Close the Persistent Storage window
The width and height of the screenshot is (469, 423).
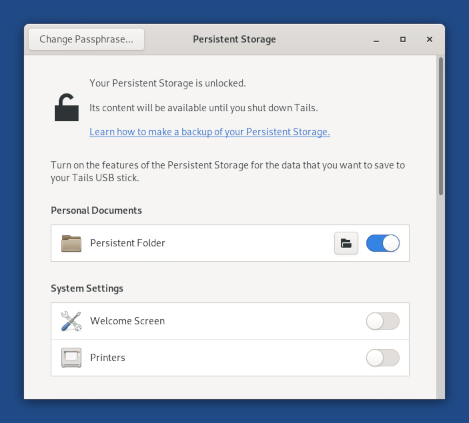(x=429, y=40)
